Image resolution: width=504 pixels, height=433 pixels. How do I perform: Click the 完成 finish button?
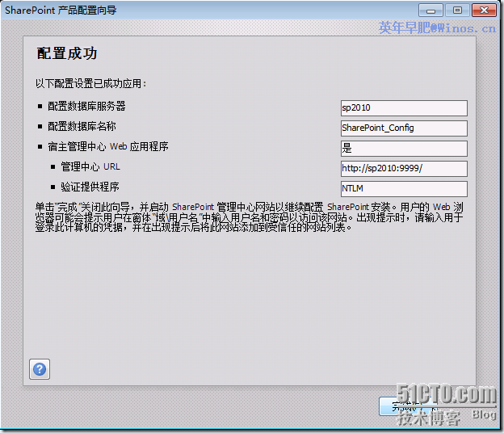coord(408,406)
